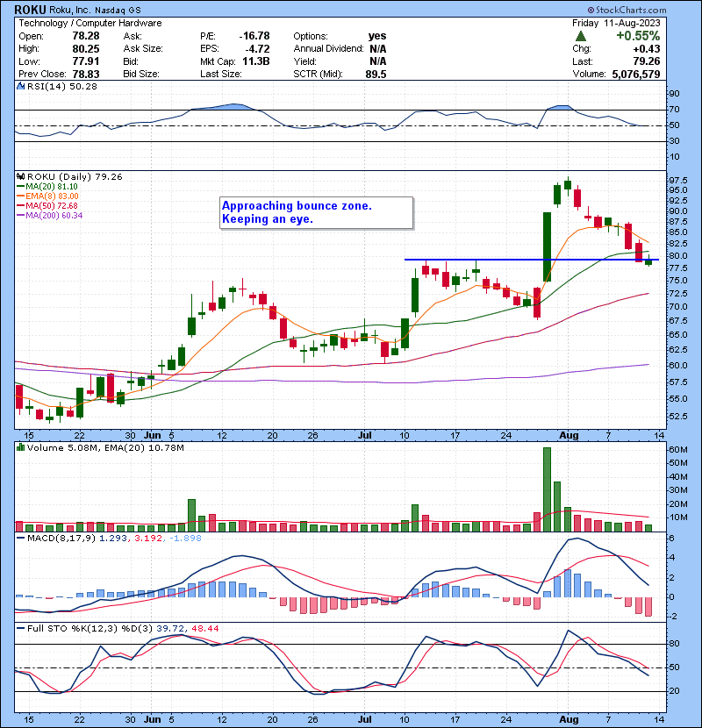Click the volume bars icon beside Volume 5.08M
The height and width of the screenshot is (728, 702).
tap(20, 447)
